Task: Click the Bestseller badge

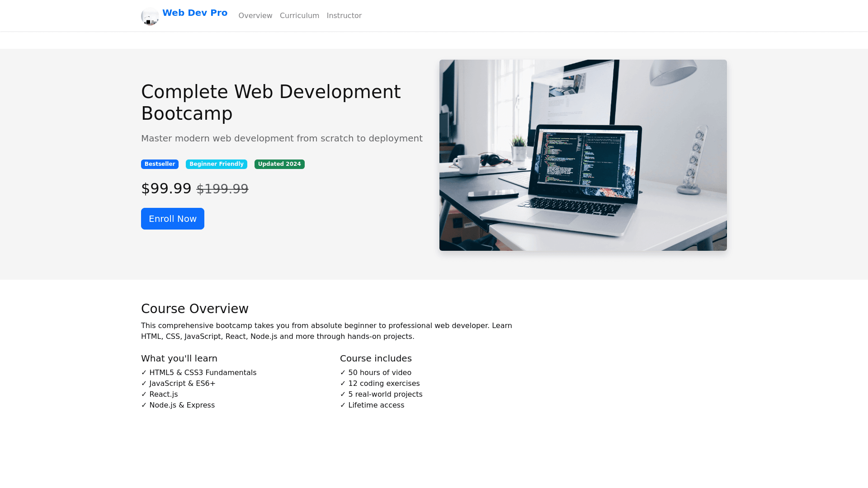Action: 160,164
